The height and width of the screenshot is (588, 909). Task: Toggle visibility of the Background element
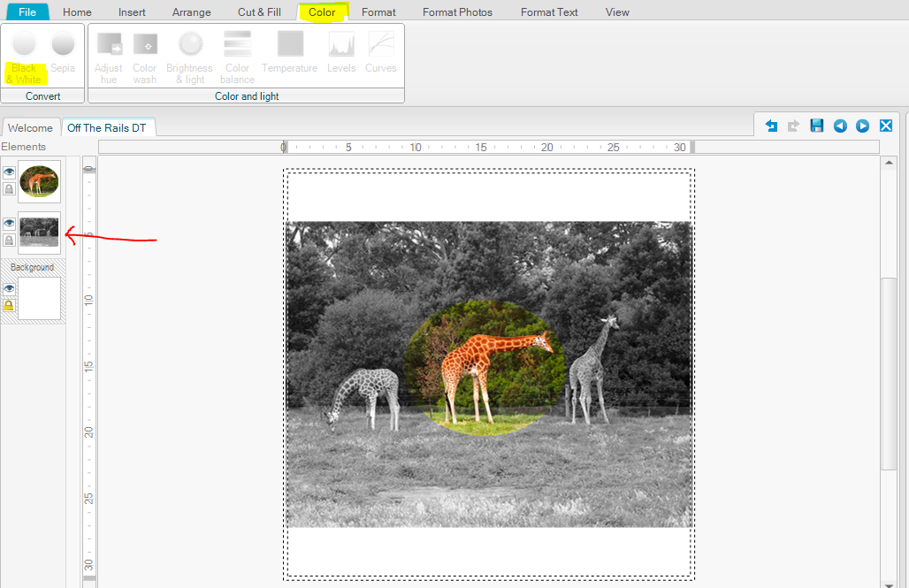tap(9, 288)
